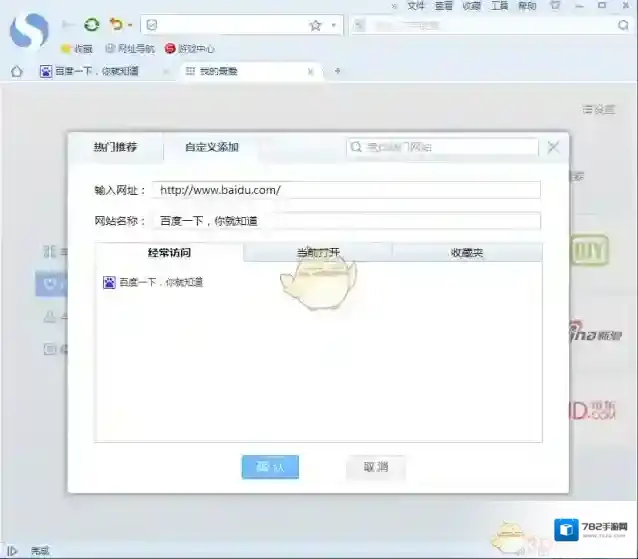
Task: Click the magnifier icon in top search box
Action: pos(623,25)
